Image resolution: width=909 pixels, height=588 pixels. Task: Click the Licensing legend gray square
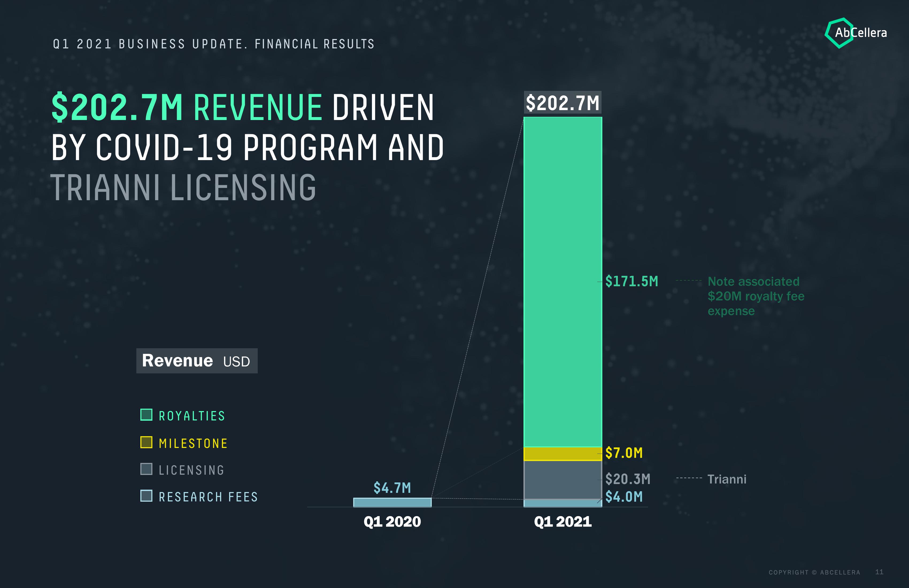(146, 469)
